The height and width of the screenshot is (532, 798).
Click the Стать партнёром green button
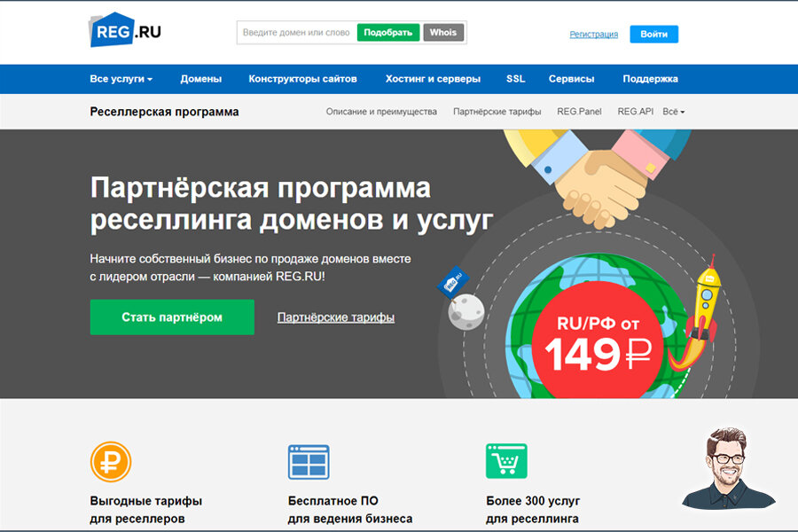pyautogui.click(x=172, y=317)
